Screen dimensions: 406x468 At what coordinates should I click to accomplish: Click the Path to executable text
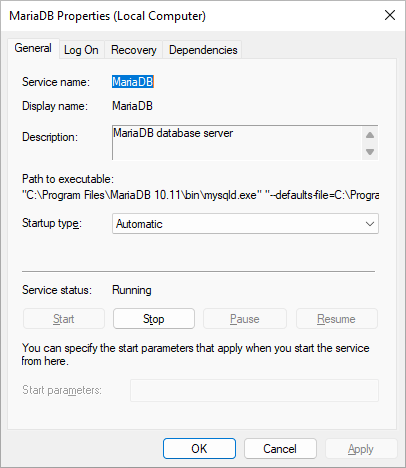200,195
